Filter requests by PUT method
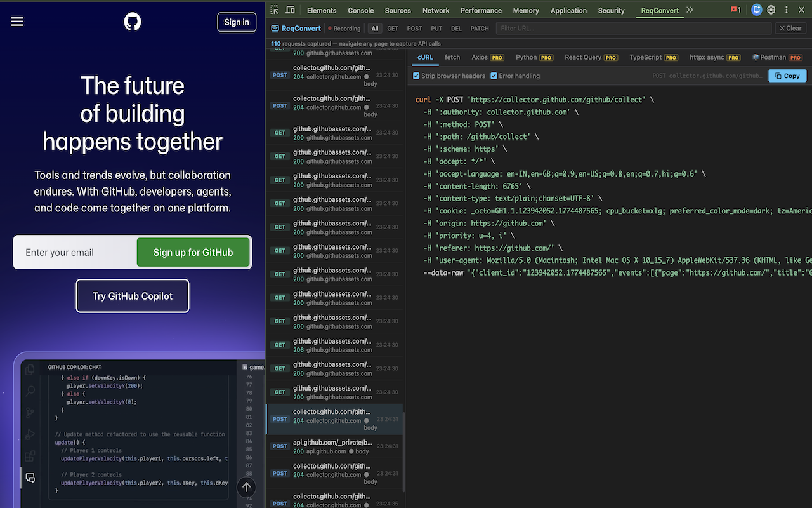812x508 pixels. tap(436, 29)
